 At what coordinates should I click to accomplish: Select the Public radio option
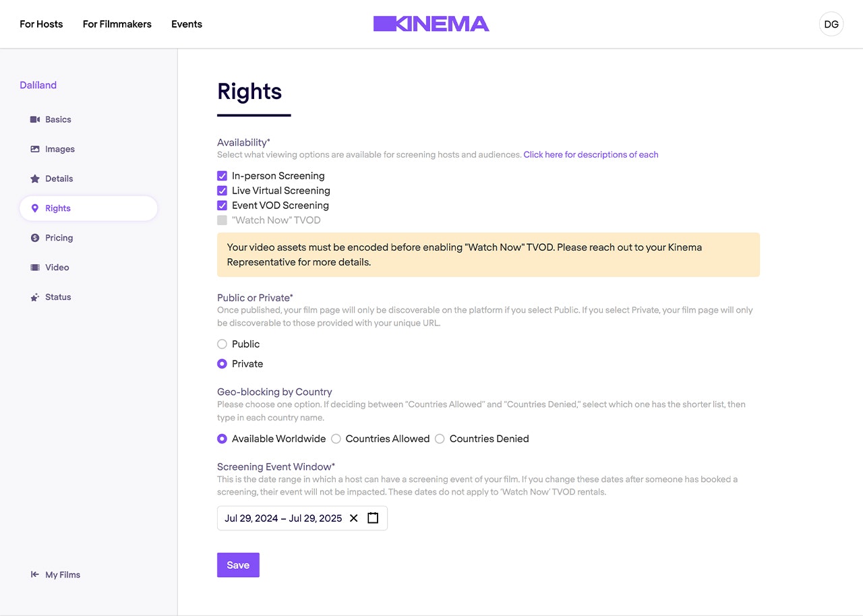(222, 344)
